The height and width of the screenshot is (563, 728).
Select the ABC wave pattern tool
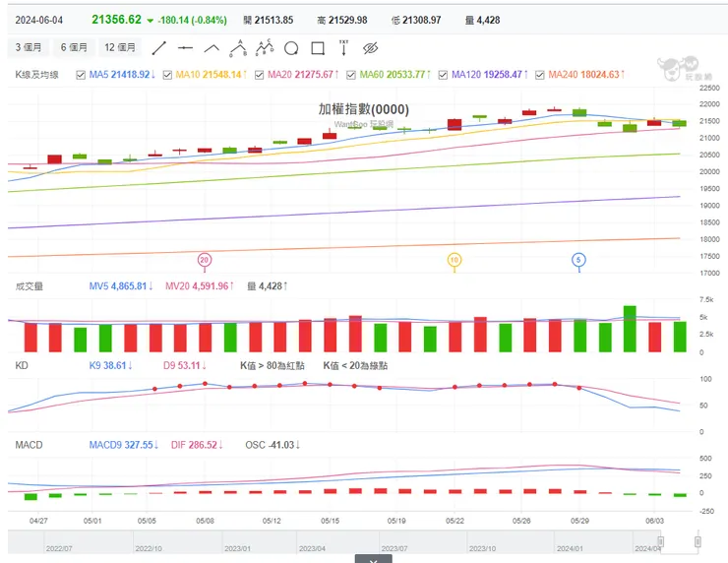pyautogui.click(x=265, y=48)
